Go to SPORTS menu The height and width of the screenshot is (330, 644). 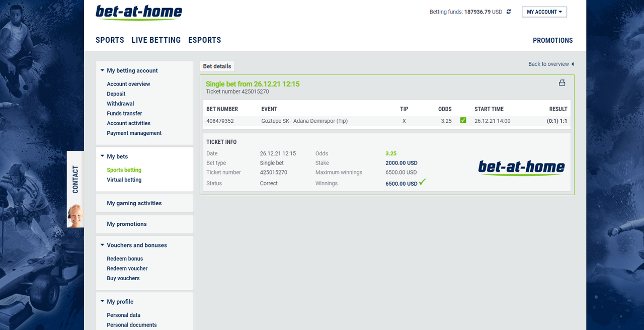pyautogui.click(x=110, y=40)
